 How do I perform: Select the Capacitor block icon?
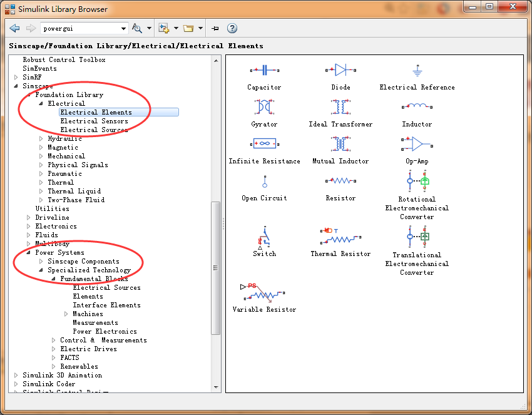click(265, 70)
